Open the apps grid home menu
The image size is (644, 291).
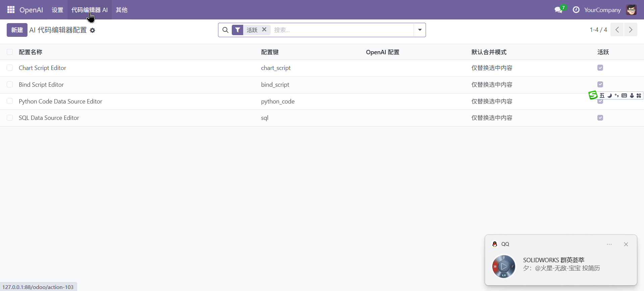11,10
